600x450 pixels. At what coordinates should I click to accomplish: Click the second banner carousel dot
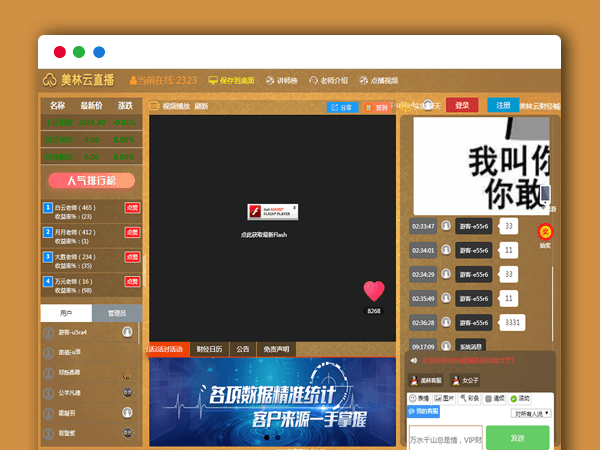[278, 437]
